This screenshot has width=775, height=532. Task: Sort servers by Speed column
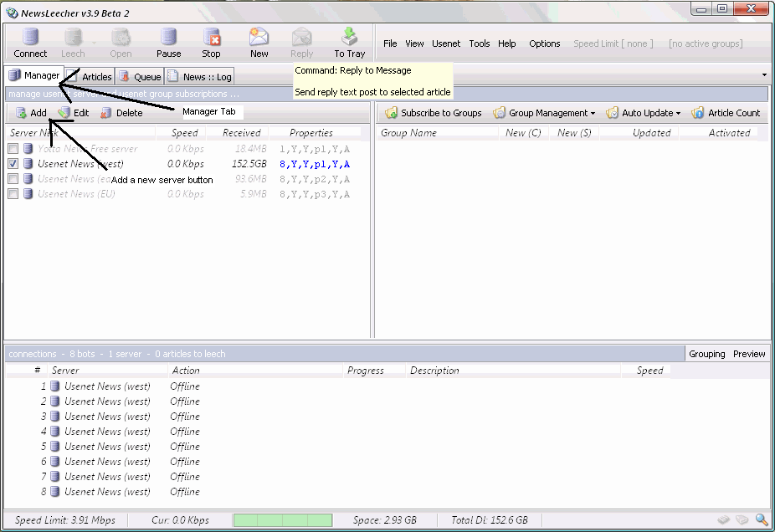[x=181, y=132]
